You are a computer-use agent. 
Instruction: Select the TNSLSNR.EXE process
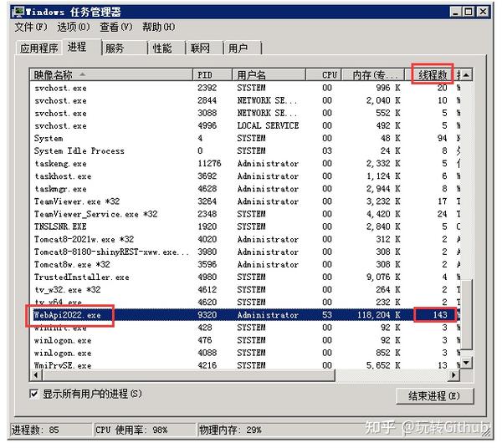click(x=244, y=227)
